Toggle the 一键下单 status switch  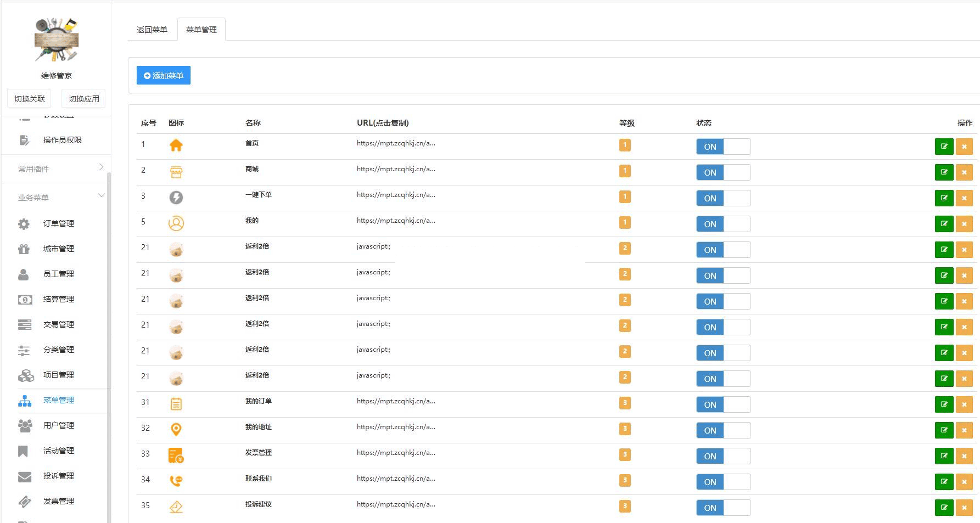(723, 198)
